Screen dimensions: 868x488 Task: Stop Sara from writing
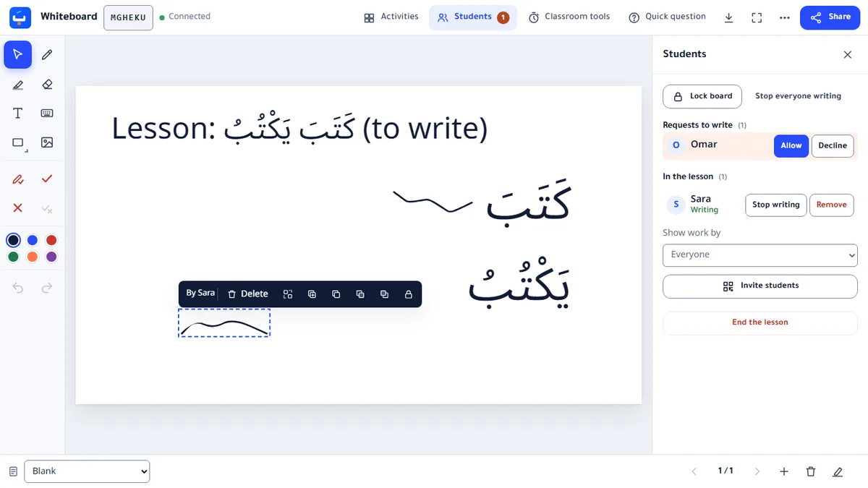pyautogui.click(x=775, y=205)
